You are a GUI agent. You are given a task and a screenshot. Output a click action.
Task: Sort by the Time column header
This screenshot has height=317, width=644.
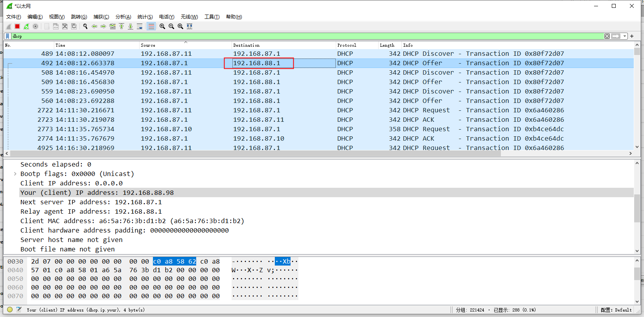(x=96, y=45)
